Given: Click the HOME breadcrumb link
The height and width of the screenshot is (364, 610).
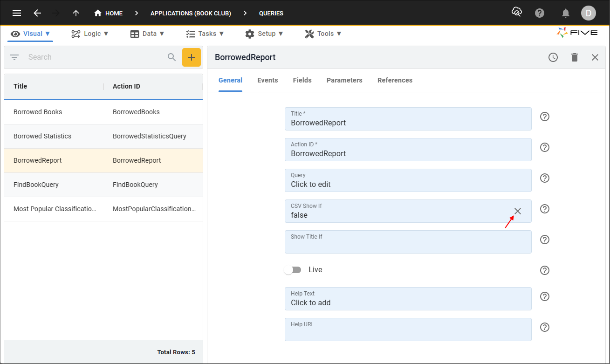Looking at the screenshot, I should pos(114,13).
